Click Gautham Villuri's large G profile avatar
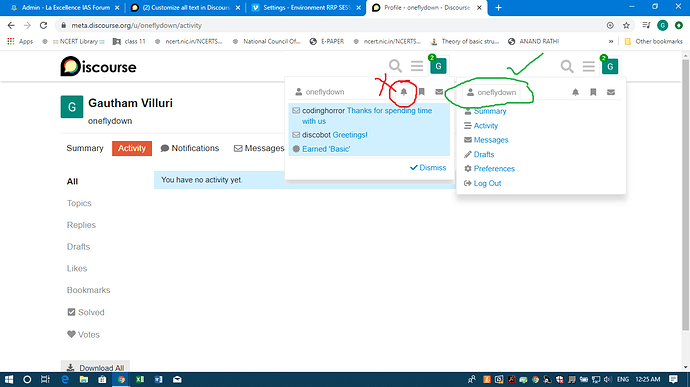Viewport: 690px width, 387px height. pyautogui.click(x=72, y=107)
